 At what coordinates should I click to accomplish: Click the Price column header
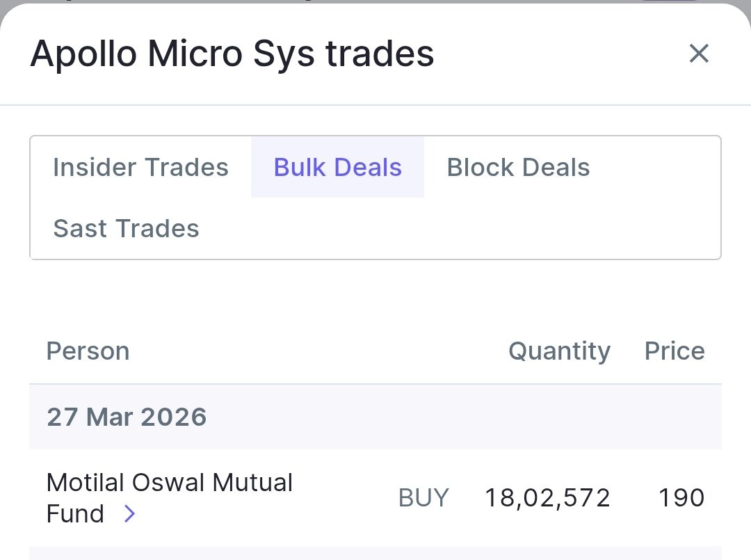click(x=674, y=351)
